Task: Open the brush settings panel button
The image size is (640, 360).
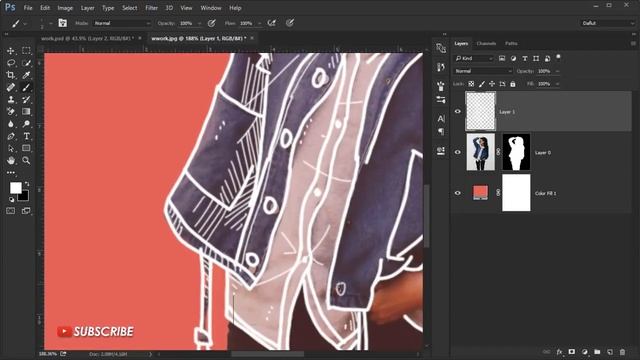Action: tap(62, 23)
